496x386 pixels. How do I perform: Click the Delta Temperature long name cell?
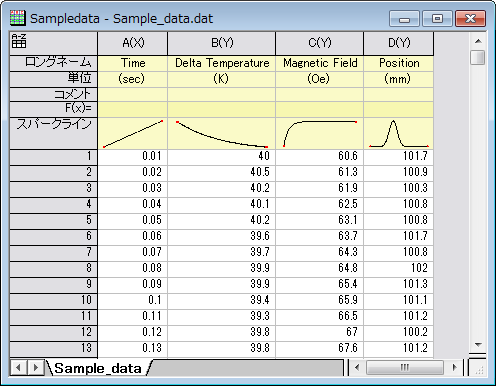[x=222, y=63]
